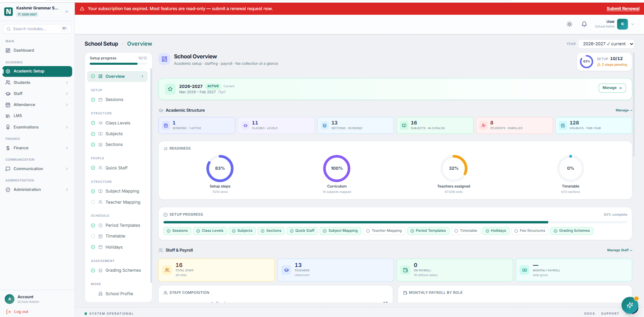The height and width of the screenshot is (317, 644).
Task: Open Quick Staff setup page
Action: point(117,168)
